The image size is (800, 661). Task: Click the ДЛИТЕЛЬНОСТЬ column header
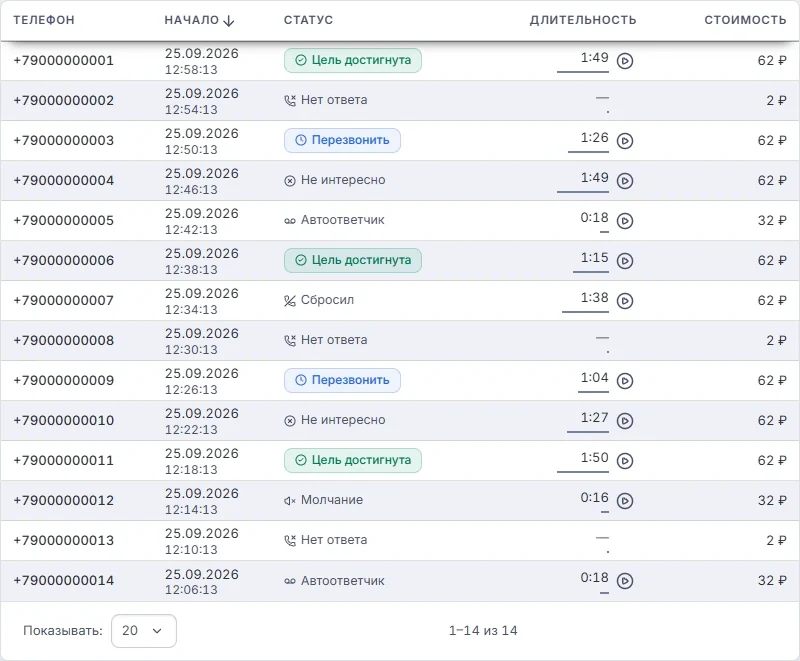tap(583, 20)
